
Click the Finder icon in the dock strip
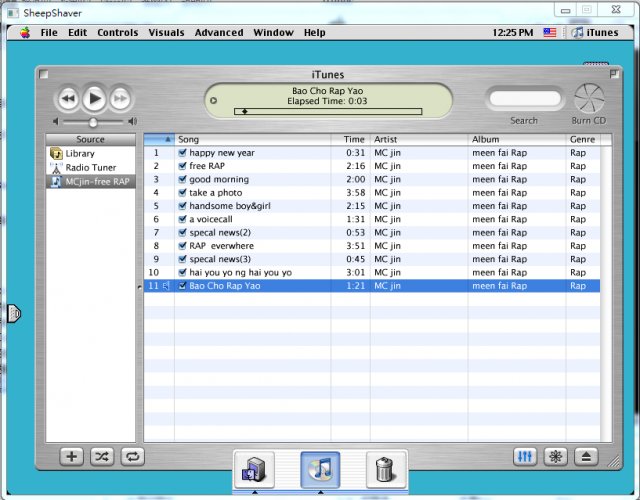(254, 470)
